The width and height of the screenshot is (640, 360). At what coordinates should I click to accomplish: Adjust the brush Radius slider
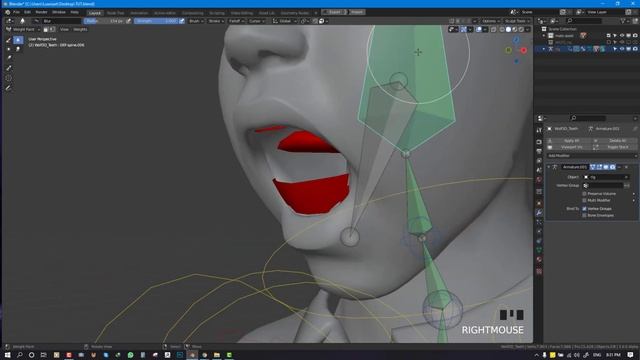tap(104, 21)
